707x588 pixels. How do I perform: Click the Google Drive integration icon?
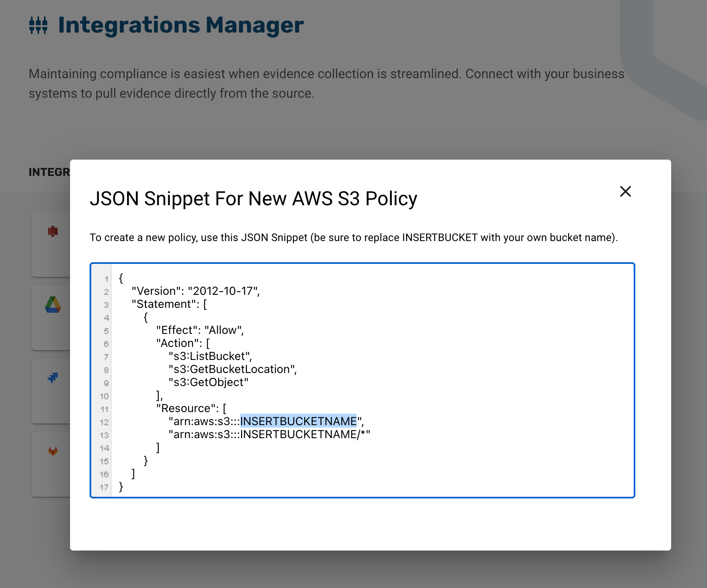[x=53, y=305]
